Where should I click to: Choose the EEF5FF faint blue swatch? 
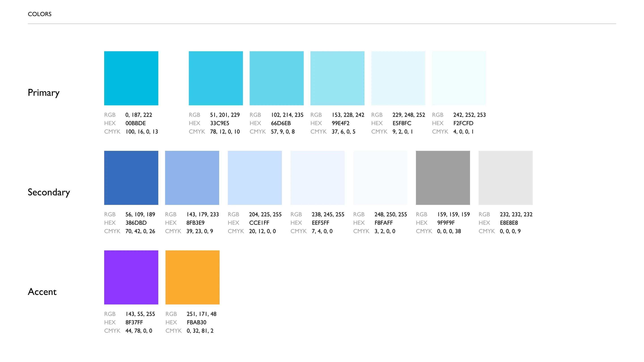click(x=318, y=178)
